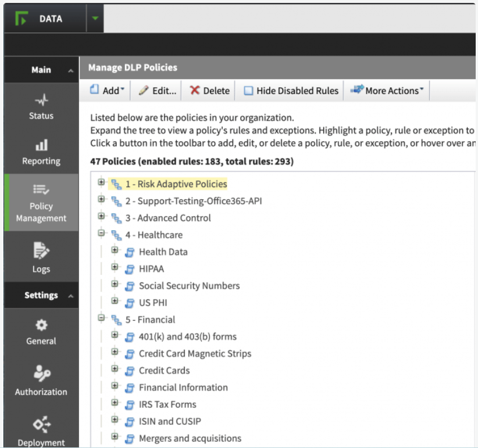Open Deployment settings icon
Image resolution: width=478 pixels, height=448 pixels.
coord(41,426)
